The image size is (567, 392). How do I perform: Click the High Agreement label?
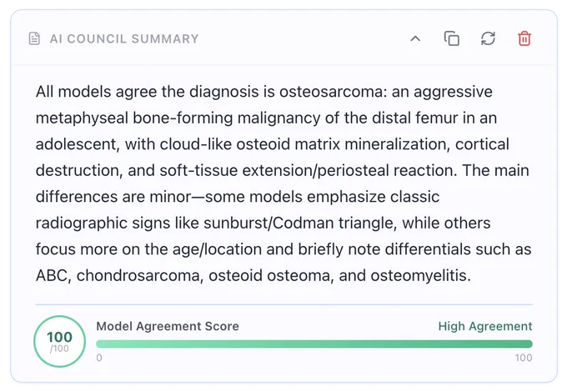(x=485, y=326)
